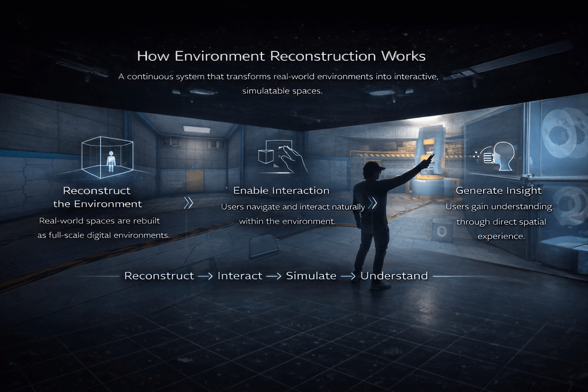Click the arrow between Interact and Simulate

coord(274,276)
